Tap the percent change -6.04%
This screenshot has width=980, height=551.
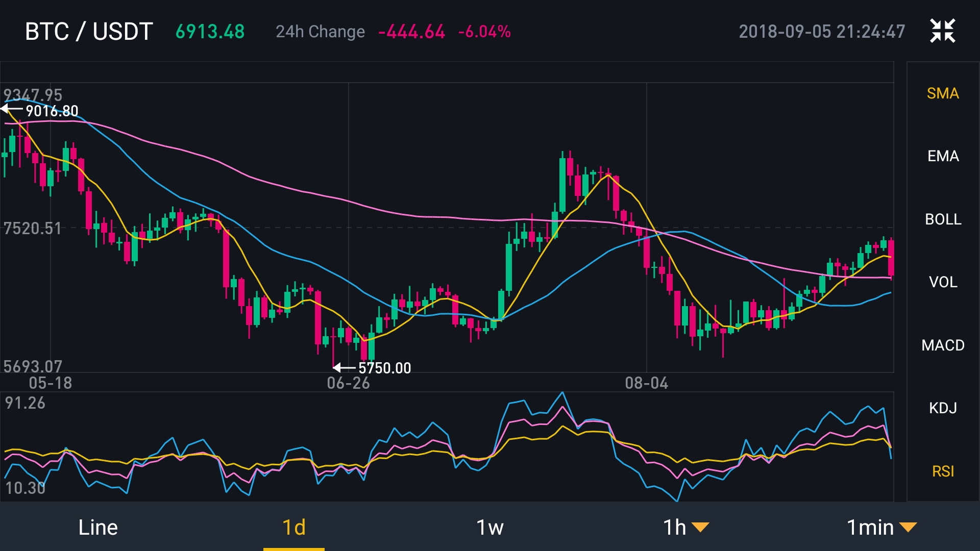pos(484,32)
